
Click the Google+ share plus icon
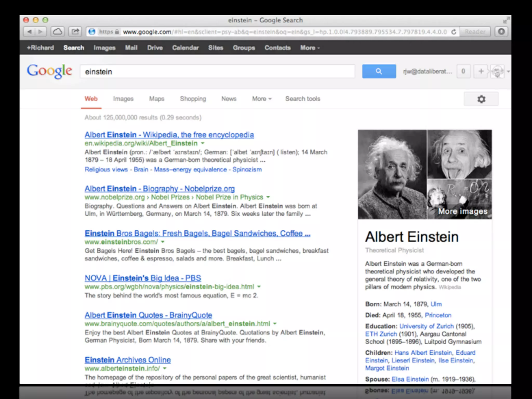481,71
